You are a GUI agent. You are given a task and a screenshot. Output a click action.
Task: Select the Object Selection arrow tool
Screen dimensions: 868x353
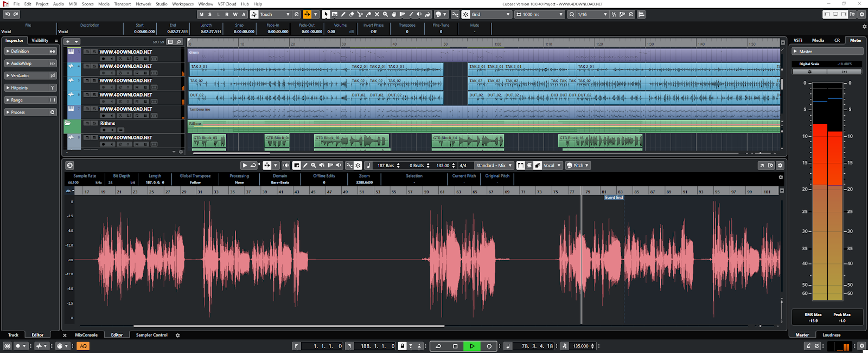[x=325, y=14]
